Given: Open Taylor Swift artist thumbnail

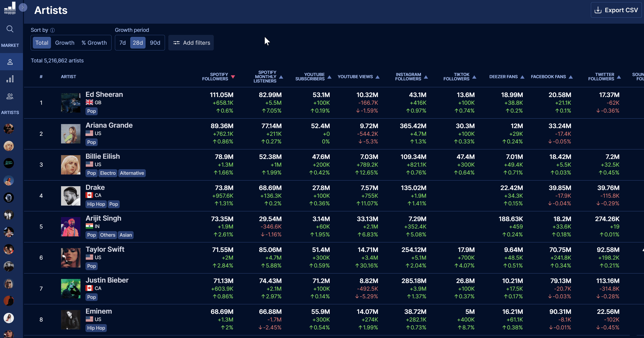Looking at the screenshot, I should pos(71,258).
